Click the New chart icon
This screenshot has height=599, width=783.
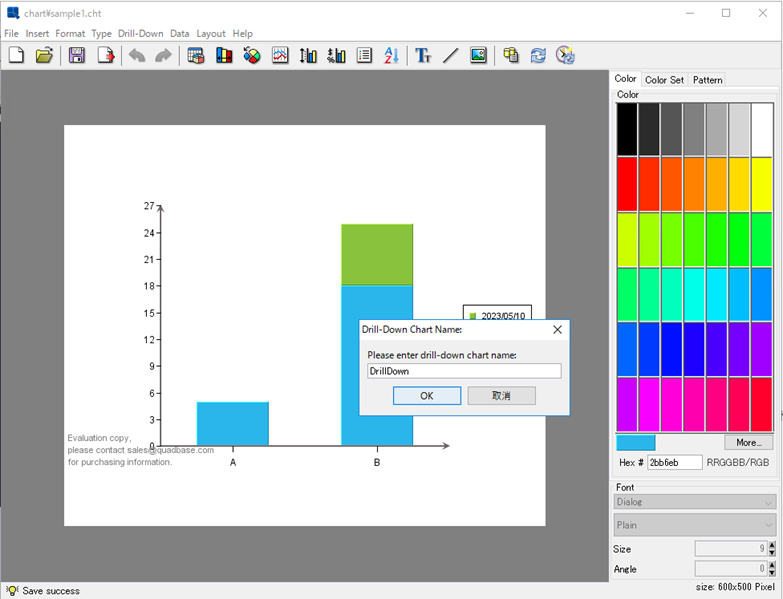pyautogui.click(x=16, y=56)
